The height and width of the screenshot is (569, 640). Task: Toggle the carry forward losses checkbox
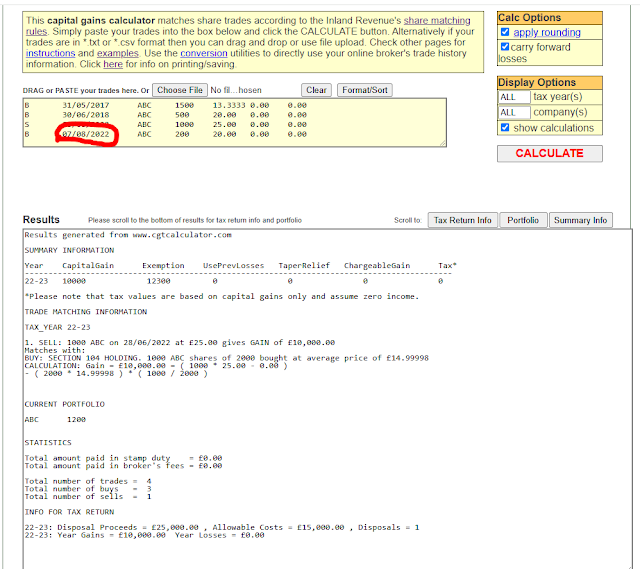coord(505,47)
